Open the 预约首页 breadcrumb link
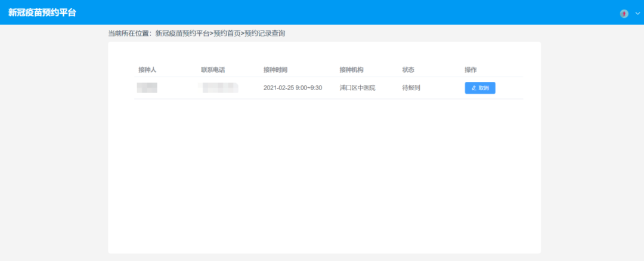The image size is (644, 261). coord(227,33)
